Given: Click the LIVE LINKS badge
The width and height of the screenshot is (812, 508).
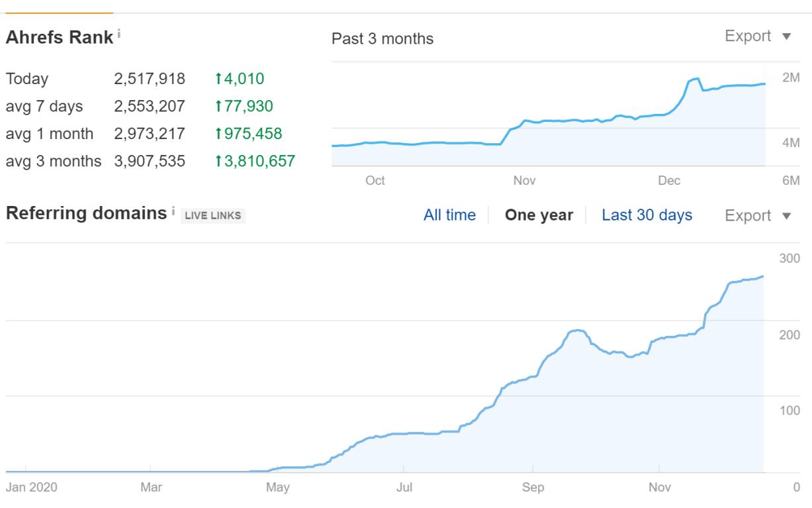Looking at the screenshot, I should 213,215.
